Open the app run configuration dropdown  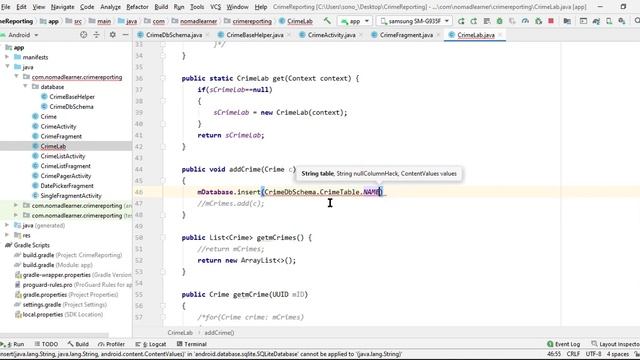[x=355, y=21]
